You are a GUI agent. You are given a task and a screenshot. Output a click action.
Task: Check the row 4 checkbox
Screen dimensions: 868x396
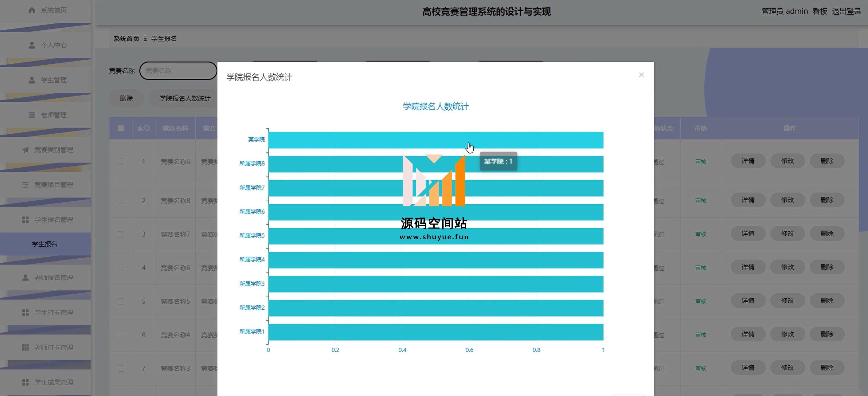point(121,268)
